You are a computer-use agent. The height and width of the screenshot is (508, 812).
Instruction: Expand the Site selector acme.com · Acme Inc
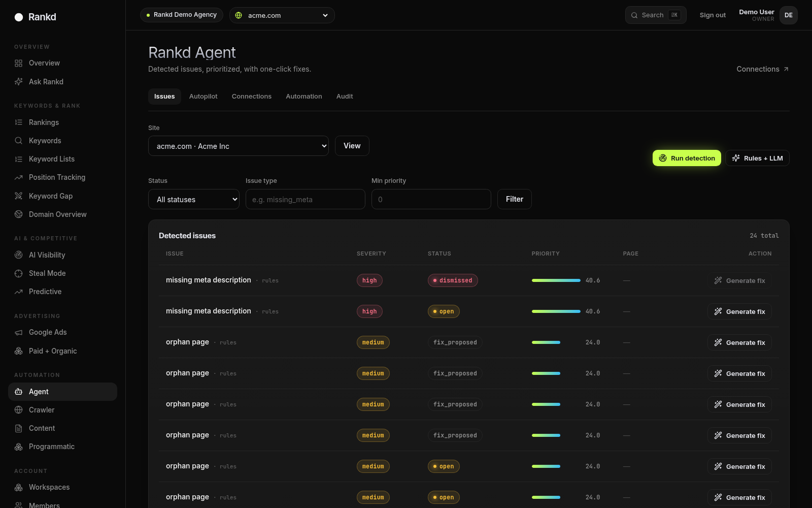point(239,146)
